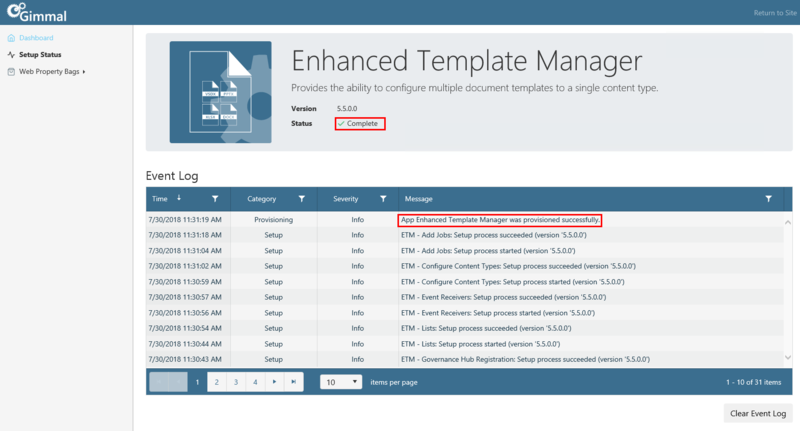
Task: Click the Setup Status pulse icon
Action: tap(11, 55)
